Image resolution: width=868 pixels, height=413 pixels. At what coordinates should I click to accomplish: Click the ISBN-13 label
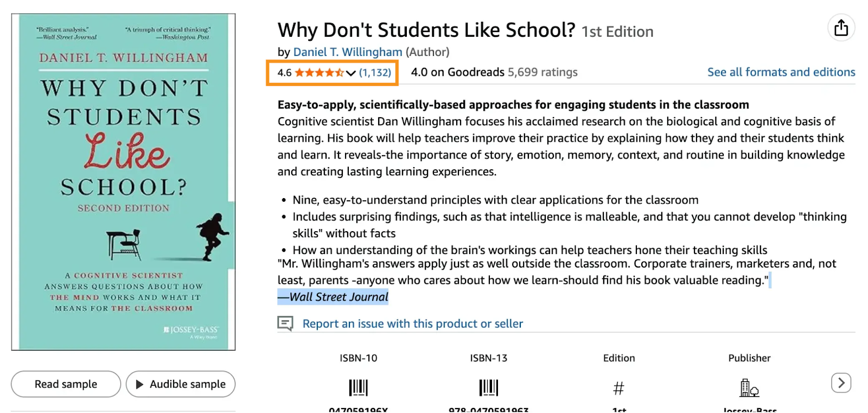tap(489, 358)
